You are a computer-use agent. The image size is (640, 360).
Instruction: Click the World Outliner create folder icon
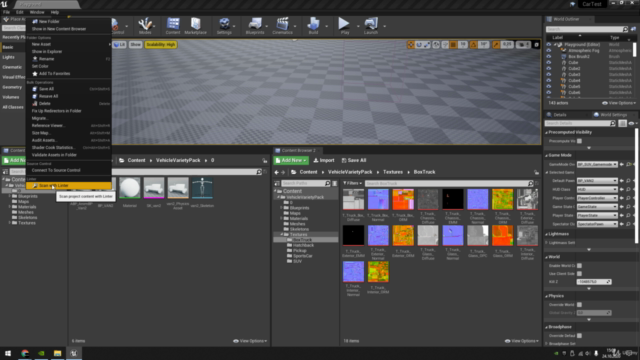[633, 29]
